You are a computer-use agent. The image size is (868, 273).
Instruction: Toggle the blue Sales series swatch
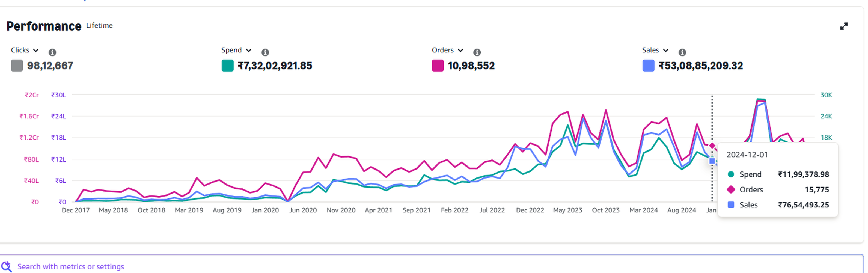click(x=648, y=66)
